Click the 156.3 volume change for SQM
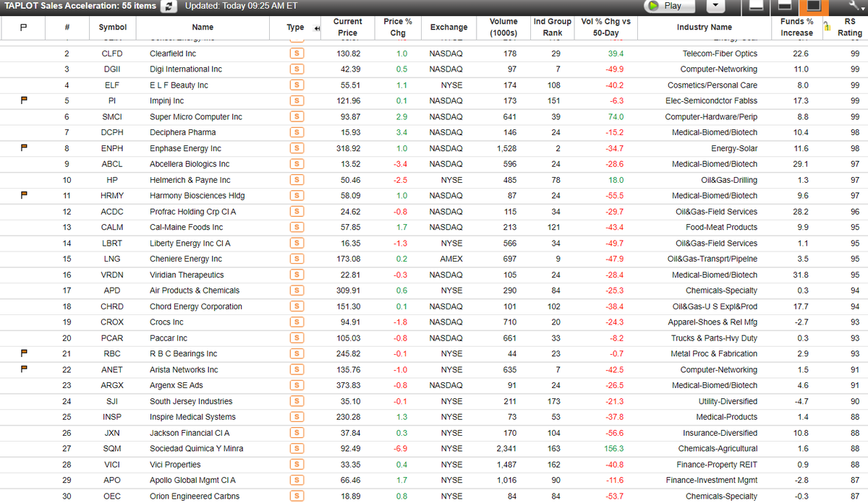This screenshot has width=868, height=503. coord(613,449)
